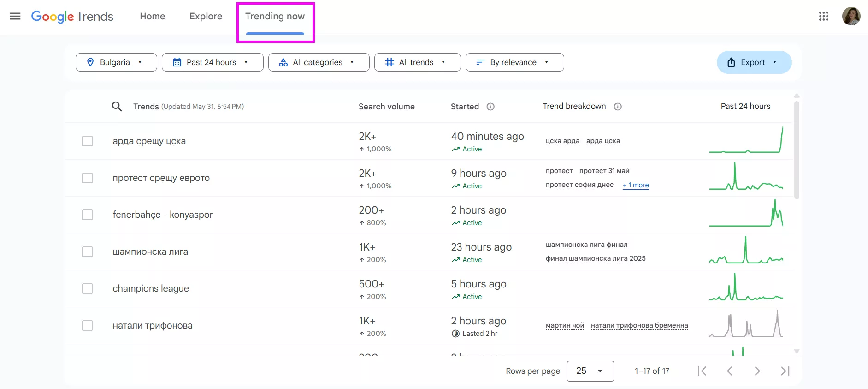Tick the champions league row checkbox
This screenshot has width=868, height=389.
tap(87, 288)
